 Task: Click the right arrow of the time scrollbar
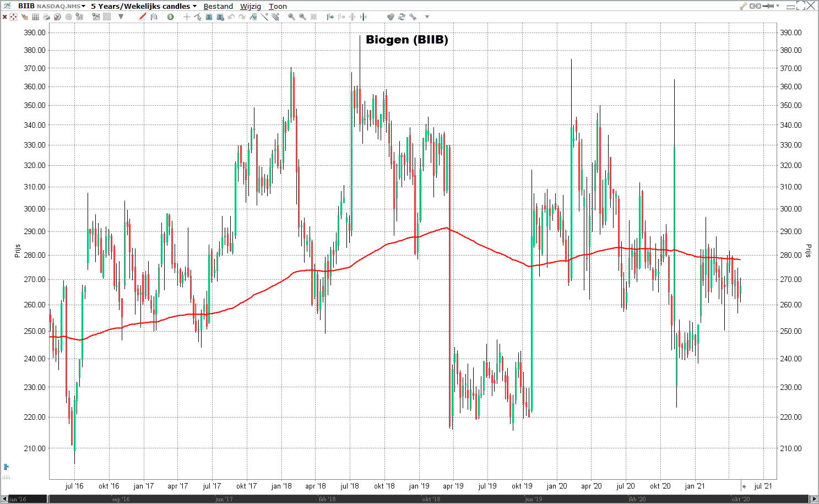tap(814, 499)
